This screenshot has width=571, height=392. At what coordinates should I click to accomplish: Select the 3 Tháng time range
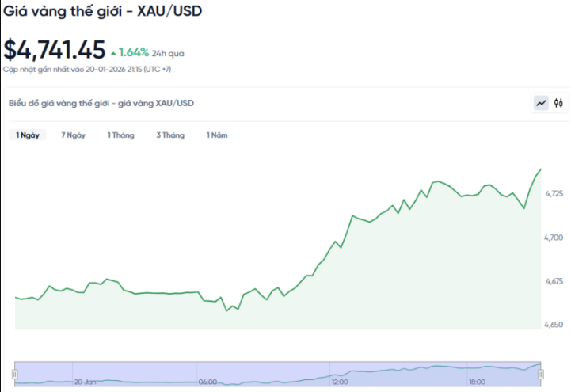(169, 135)
